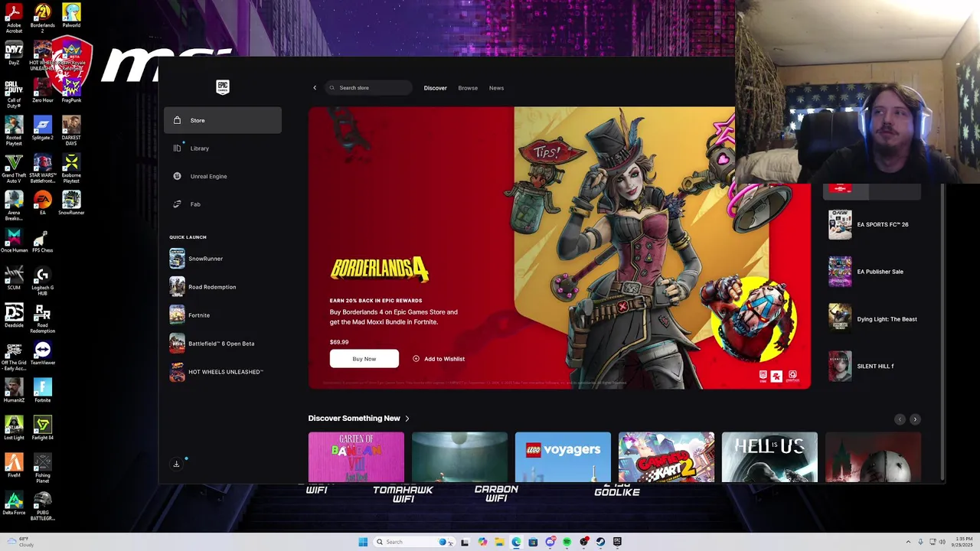Open Garten of Banban VIII game card
Screen dimensions: 980x551
[356, 458]
